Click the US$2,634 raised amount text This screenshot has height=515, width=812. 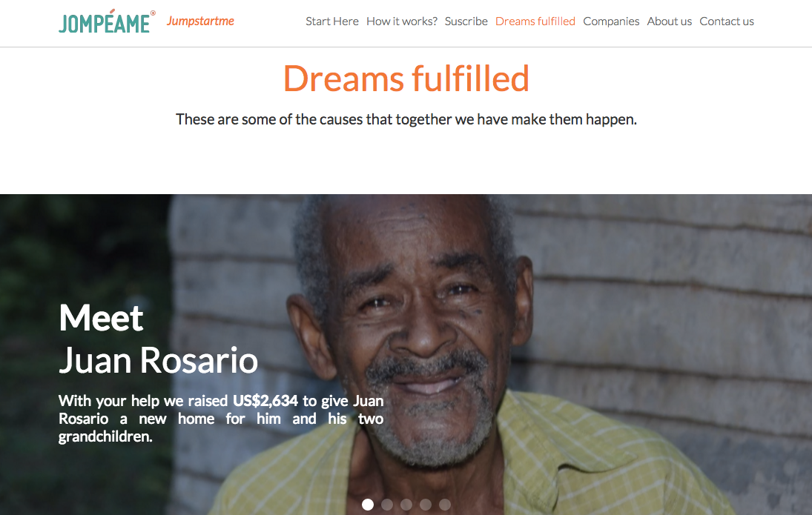(x=265, y=401)
